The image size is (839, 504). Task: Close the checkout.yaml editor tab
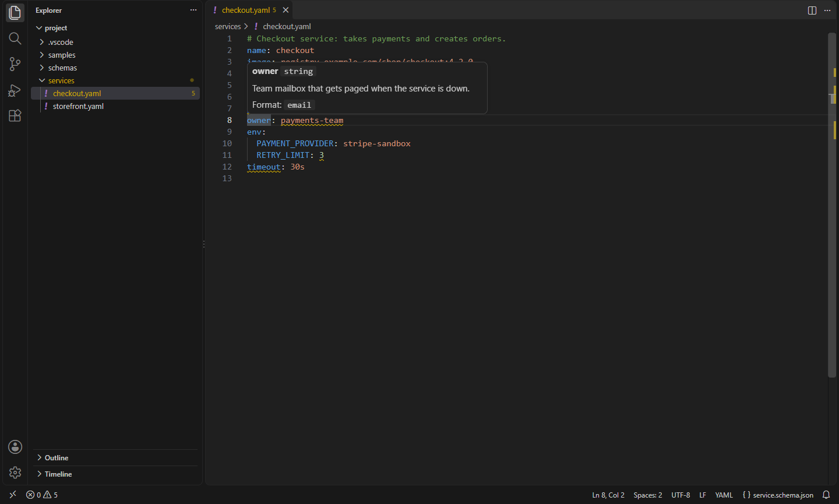(285, 10)
